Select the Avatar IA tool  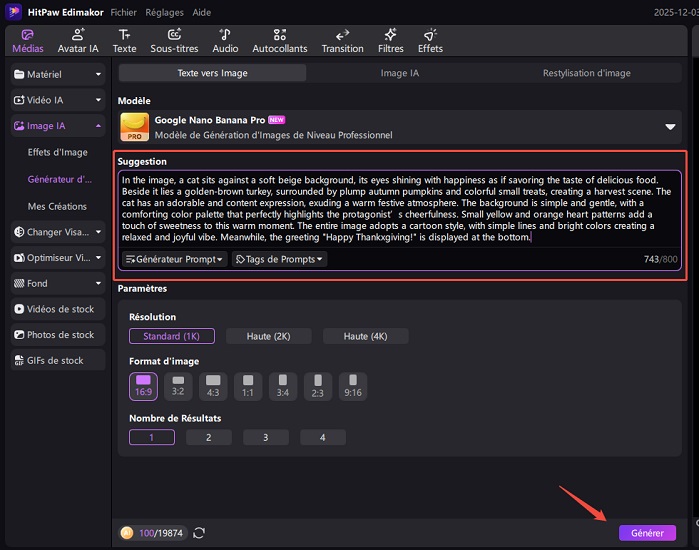(x=78, y=40)
